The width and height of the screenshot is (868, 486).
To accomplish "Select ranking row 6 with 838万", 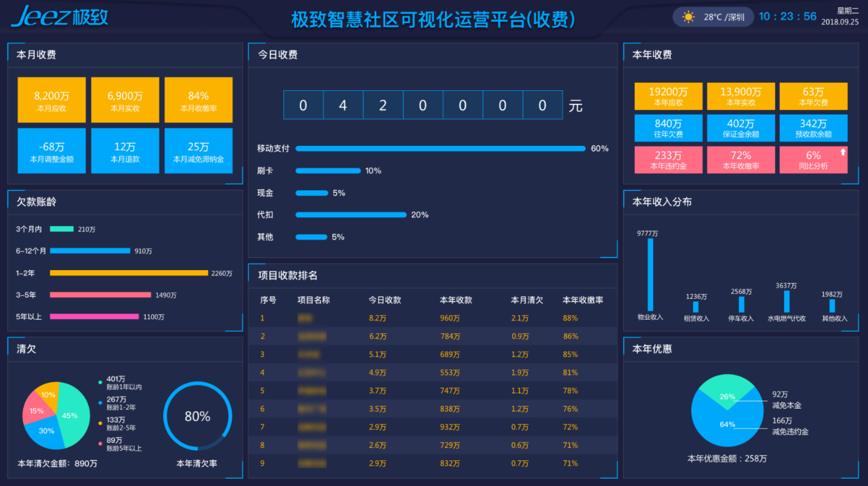I will [433, 409].
